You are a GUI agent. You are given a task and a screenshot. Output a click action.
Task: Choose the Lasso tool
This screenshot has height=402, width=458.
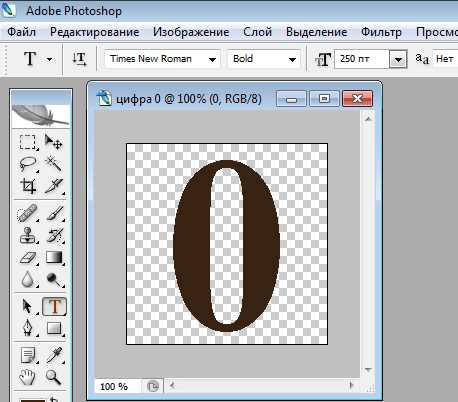point(27,164)
